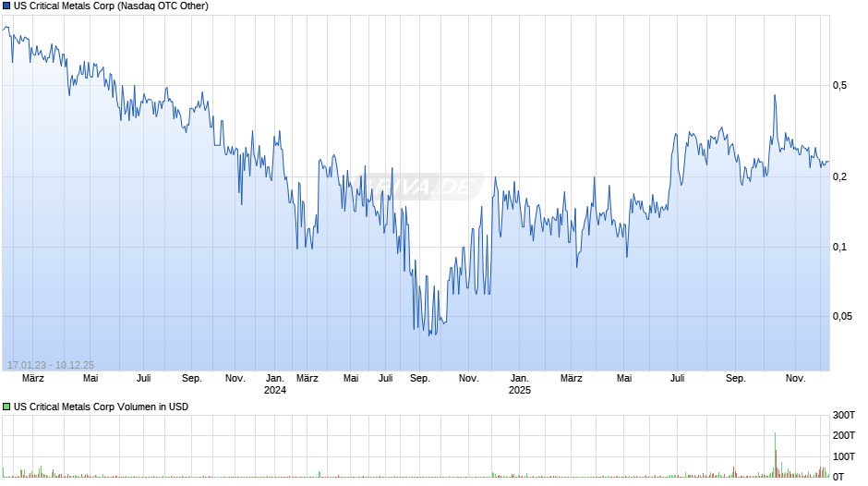The image size is (868, 486).
Task: Click the '200T' volume axis label
Action: click(x=844, y=435)
